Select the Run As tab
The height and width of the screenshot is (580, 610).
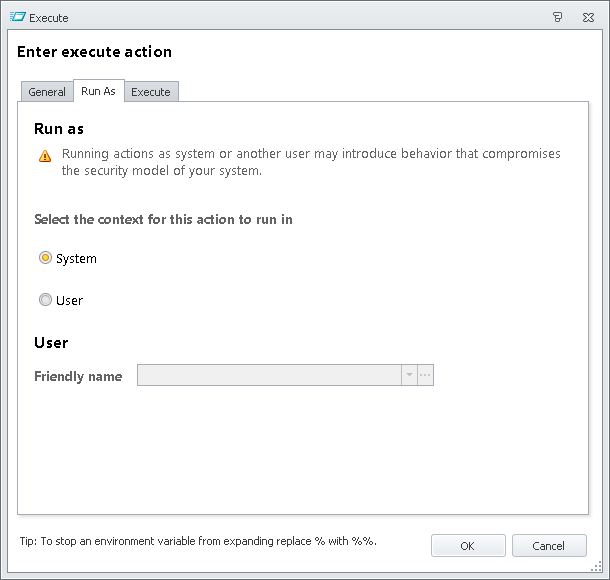tap(98, 91)
